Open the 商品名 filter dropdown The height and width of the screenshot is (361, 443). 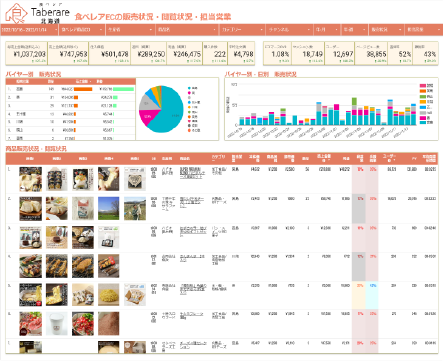click(x=187, y=30)
